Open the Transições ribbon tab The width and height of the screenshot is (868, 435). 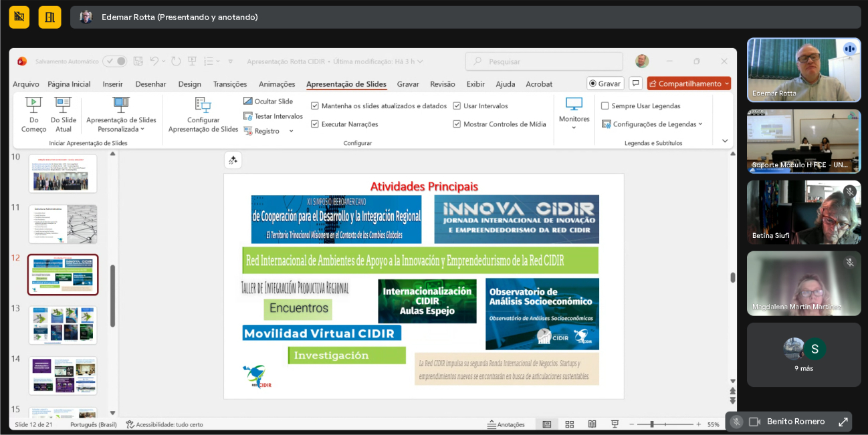[x=230, y=84]
